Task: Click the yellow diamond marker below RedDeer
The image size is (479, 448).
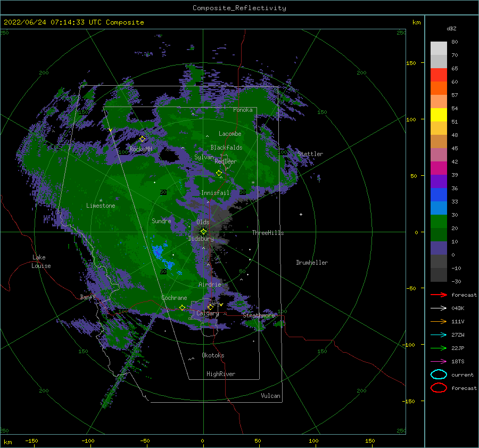Action: tap(219, 173)
